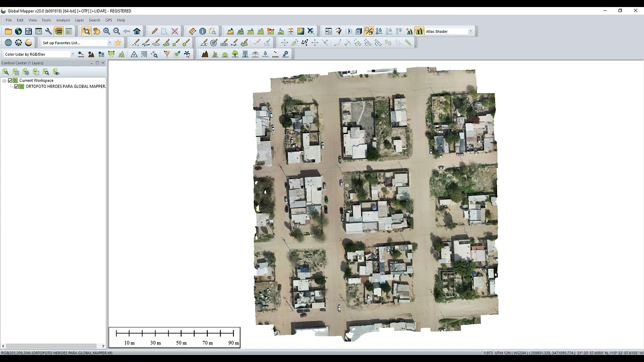Uncheck the Current Workspace checkbox
The height and width of the screenshot is (362, 644).
(10, 80)
